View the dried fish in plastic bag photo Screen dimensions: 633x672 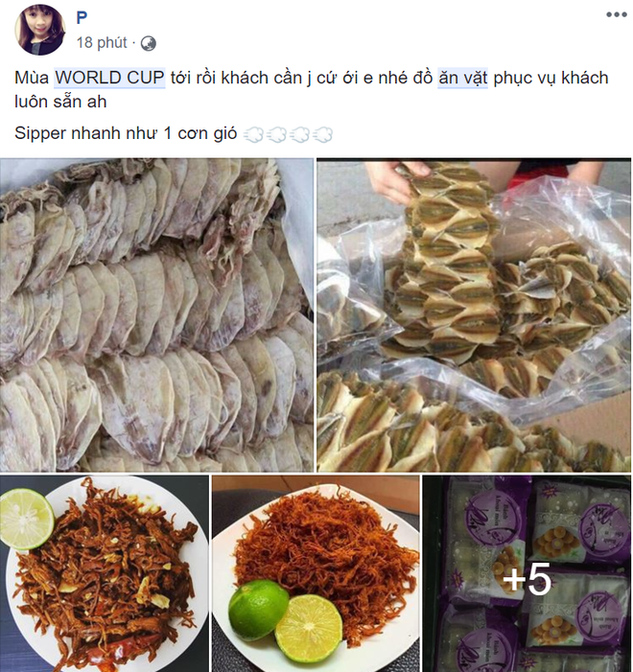474,315
